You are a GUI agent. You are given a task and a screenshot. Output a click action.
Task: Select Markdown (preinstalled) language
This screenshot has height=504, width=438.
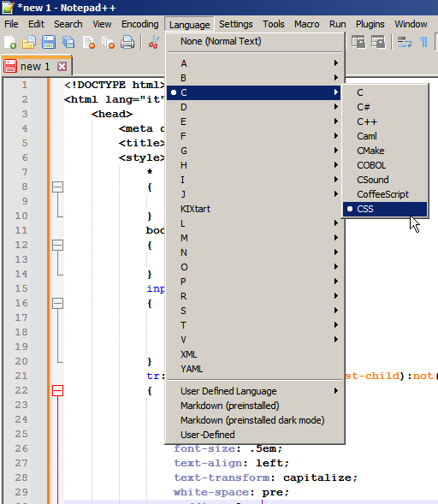coord(255,406)
